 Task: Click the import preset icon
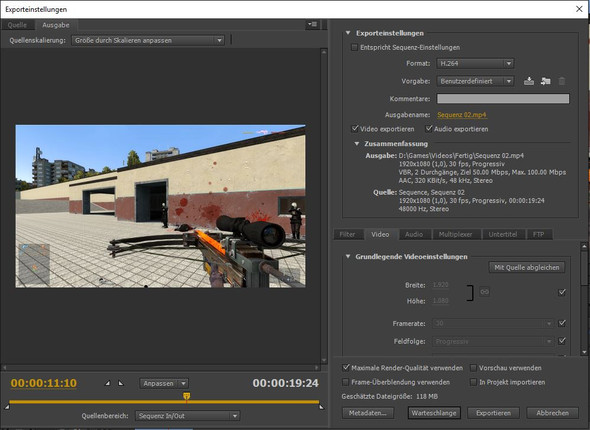coord(545,81)
